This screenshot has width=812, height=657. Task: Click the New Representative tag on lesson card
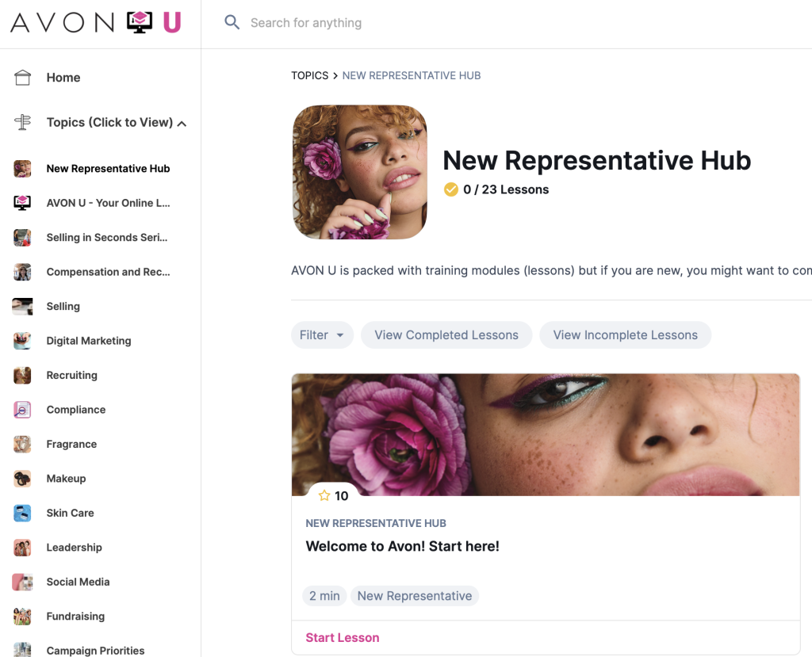click(415, 596)
